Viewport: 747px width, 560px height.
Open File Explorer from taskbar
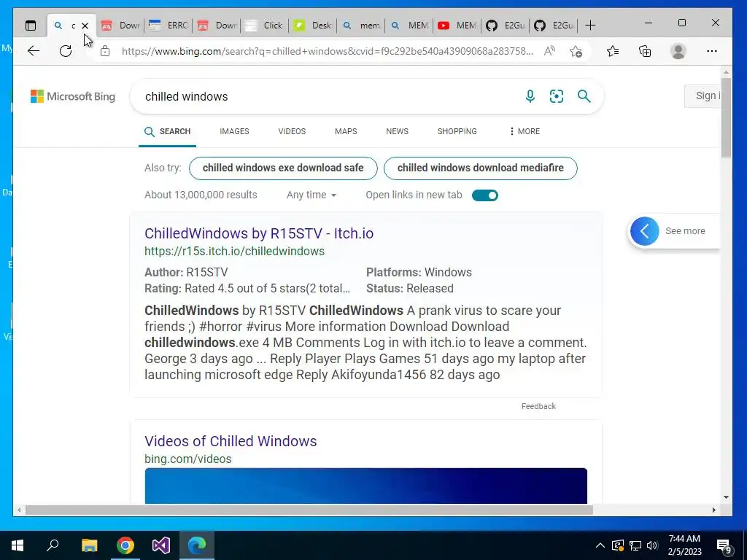(89, 545)
